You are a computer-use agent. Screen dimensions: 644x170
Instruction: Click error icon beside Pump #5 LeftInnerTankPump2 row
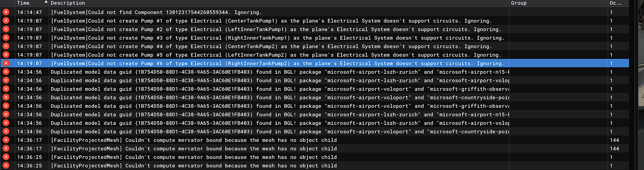(6, 55)
